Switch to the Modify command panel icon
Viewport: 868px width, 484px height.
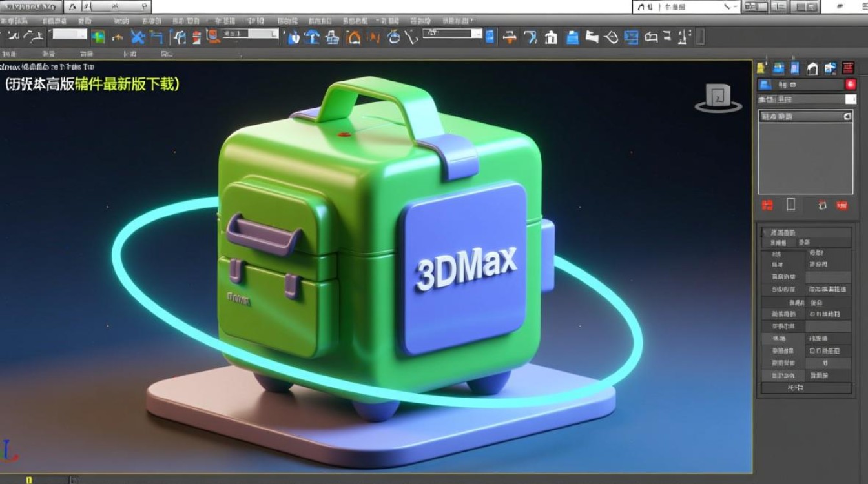[779, 67]
